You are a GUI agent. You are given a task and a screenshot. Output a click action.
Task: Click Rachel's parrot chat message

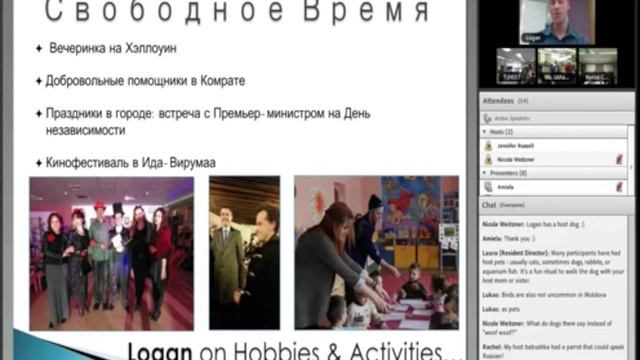(x=553, y=351)
